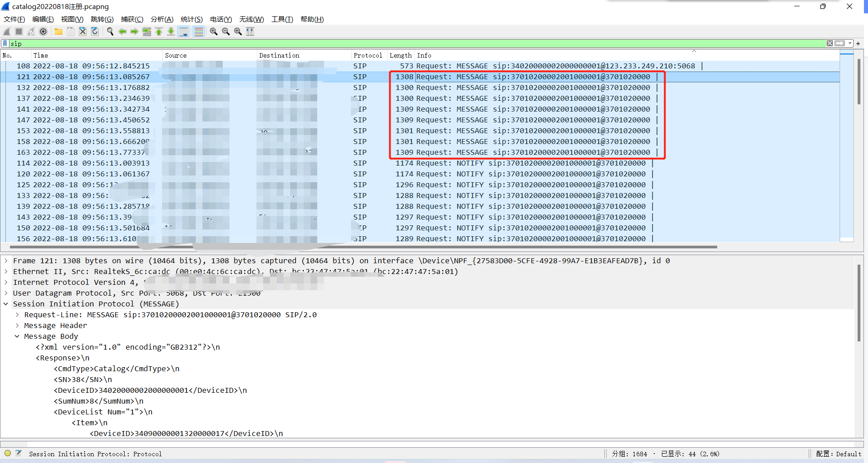Viewport: 868px width, 463px height.
Task: Expand the Request-Line tree node
Action: point(17,315)
